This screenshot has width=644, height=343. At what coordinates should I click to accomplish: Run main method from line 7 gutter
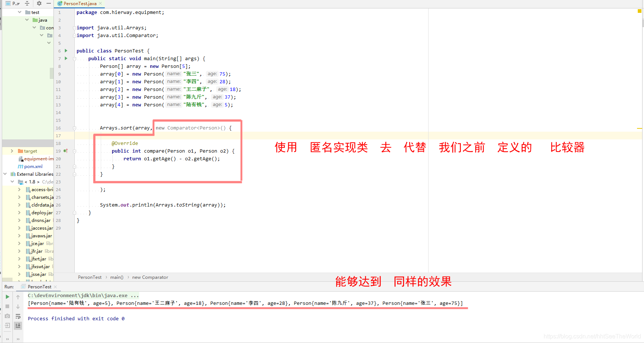(66, 58)
